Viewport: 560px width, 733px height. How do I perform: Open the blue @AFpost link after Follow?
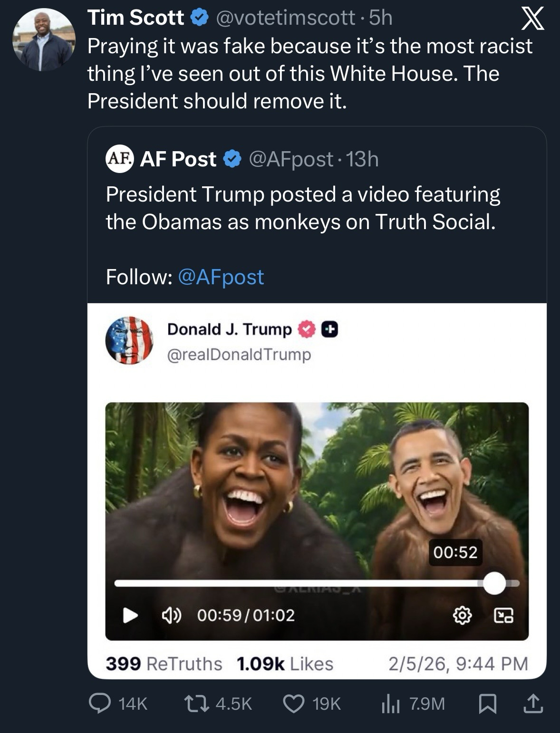[221, 277]
